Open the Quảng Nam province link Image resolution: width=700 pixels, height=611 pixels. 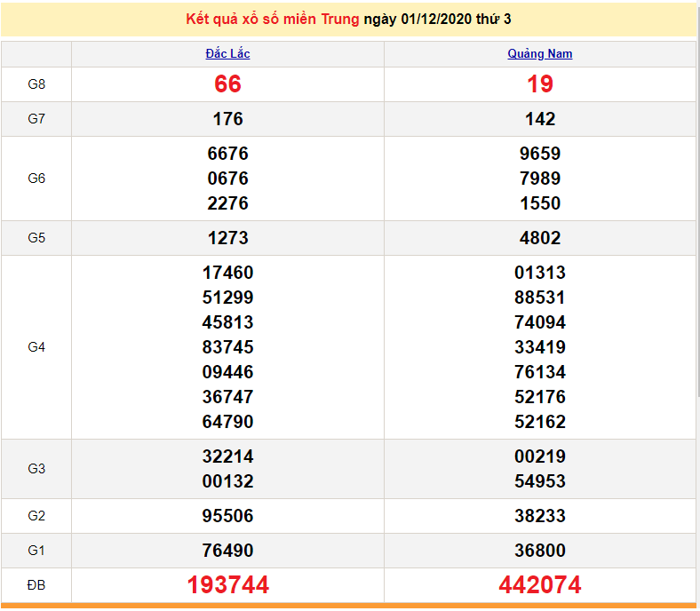539,54
